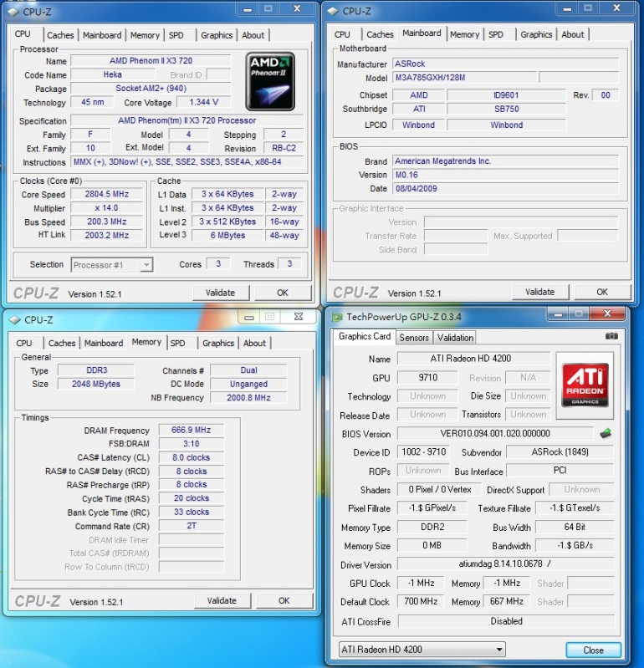Open Graphics tab in the Mainboard window
The height and width of the screenshot is (668, 644).
click(536, 34)
